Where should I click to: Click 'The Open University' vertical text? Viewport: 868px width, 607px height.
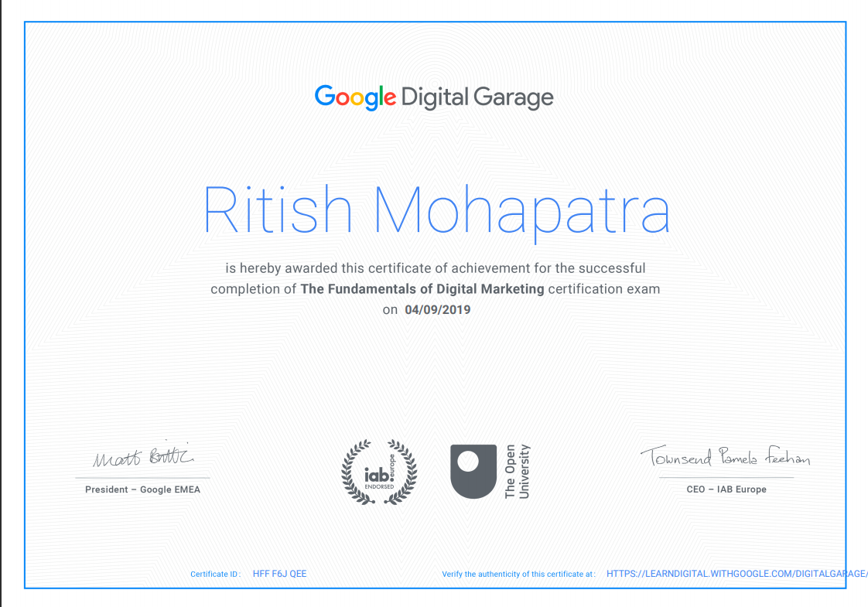[517, 472]
